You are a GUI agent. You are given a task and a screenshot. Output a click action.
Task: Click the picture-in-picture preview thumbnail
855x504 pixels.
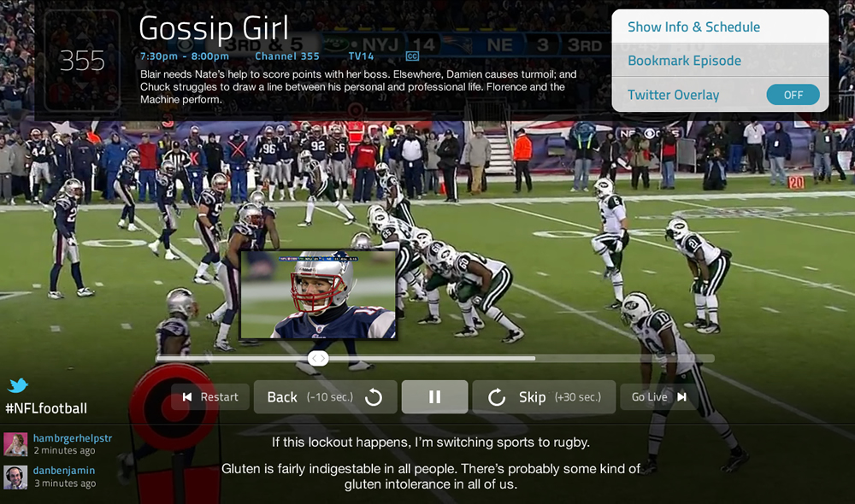pyautogui.click(x=318, y=295)
